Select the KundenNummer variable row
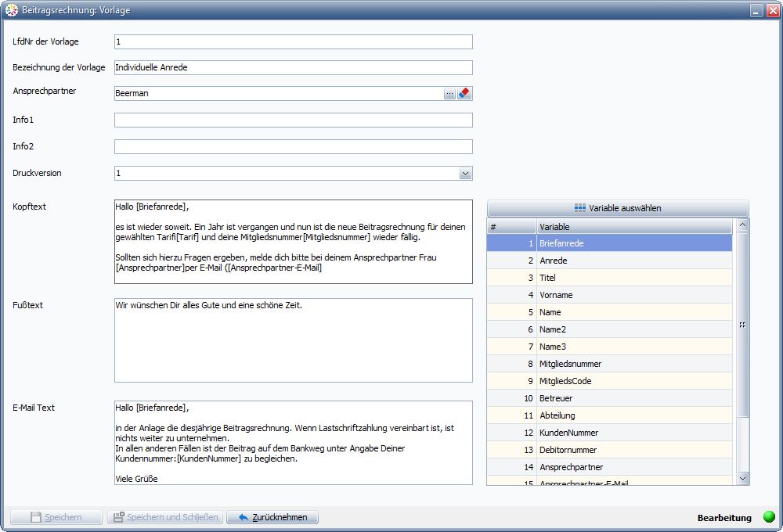The width and height of the screenshot is (783, 532). [610, 433]
